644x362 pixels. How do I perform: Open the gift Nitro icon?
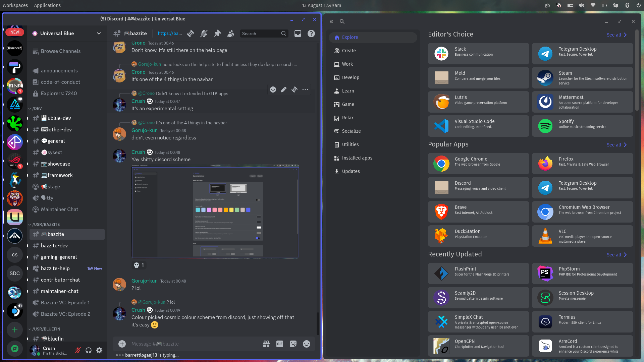(266, 344)
